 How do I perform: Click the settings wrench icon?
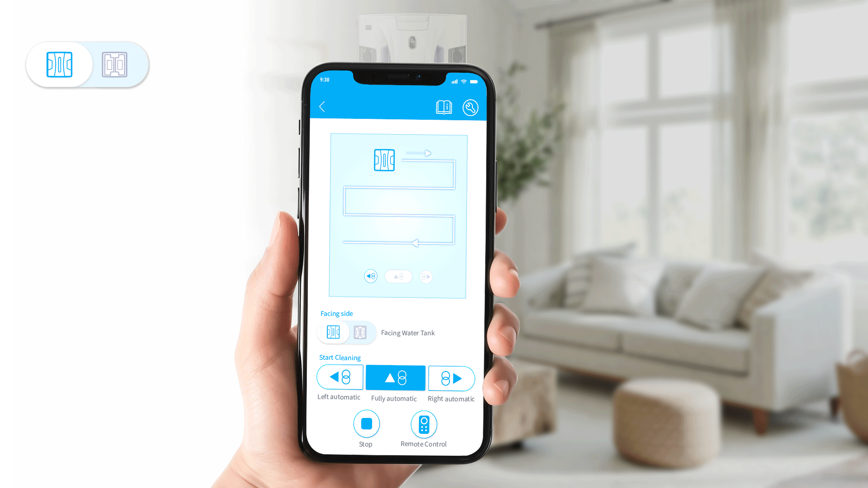coord(470,107)
